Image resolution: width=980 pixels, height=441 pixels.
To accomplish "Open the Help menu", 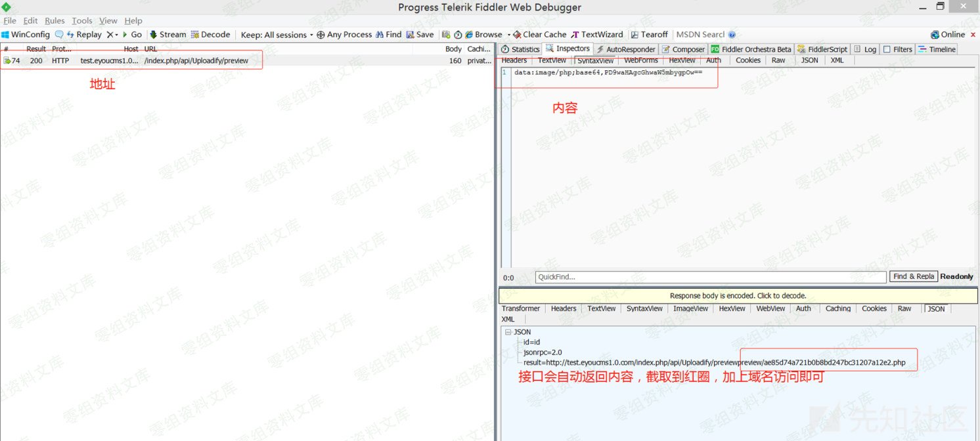I will [133, 21].
